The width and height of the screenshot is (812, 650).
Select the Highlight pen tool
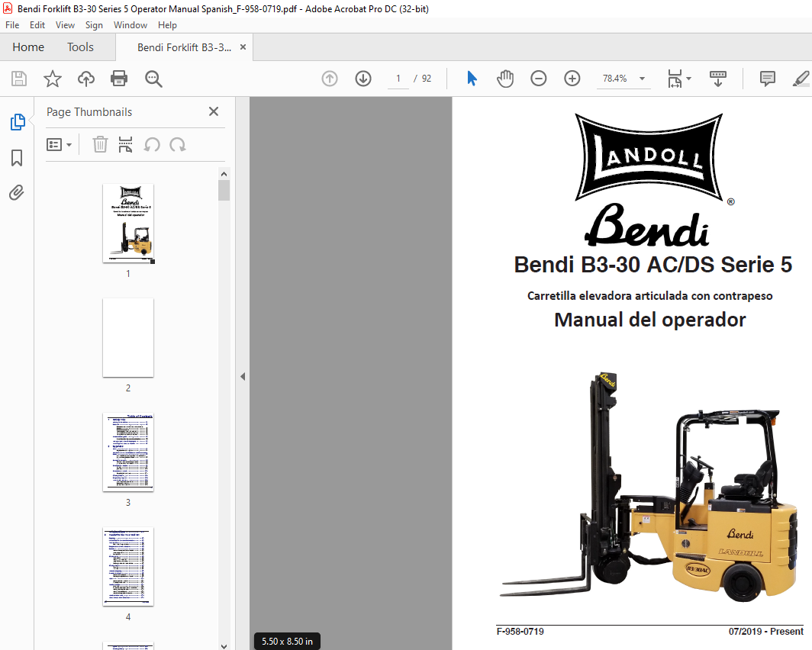(801, 79)
